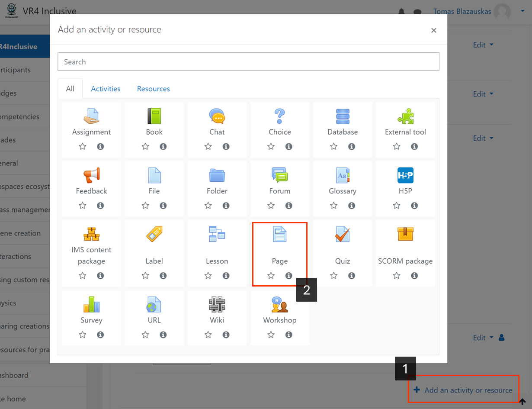This screenshot has width=532, height=409.
Task: Choose the Book resource icon
Action: 154,116
